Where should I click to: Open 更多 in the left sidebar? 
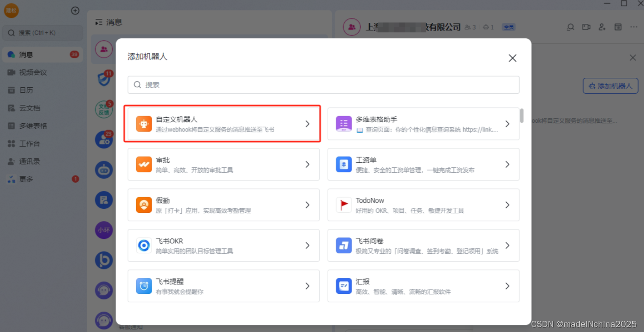pyautogui.click(x=43, y=179)
